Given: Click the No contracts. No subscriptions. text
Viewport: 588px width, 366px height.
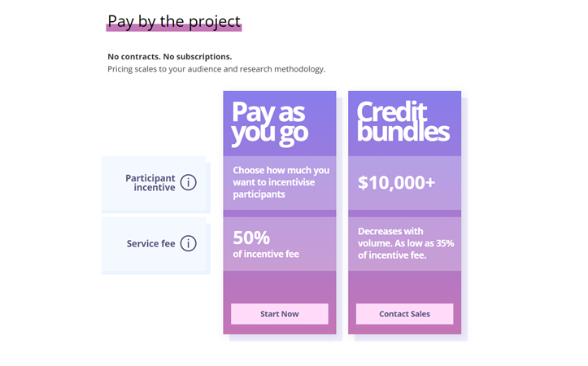Looking at the screenshot, I should pos(169,57).
